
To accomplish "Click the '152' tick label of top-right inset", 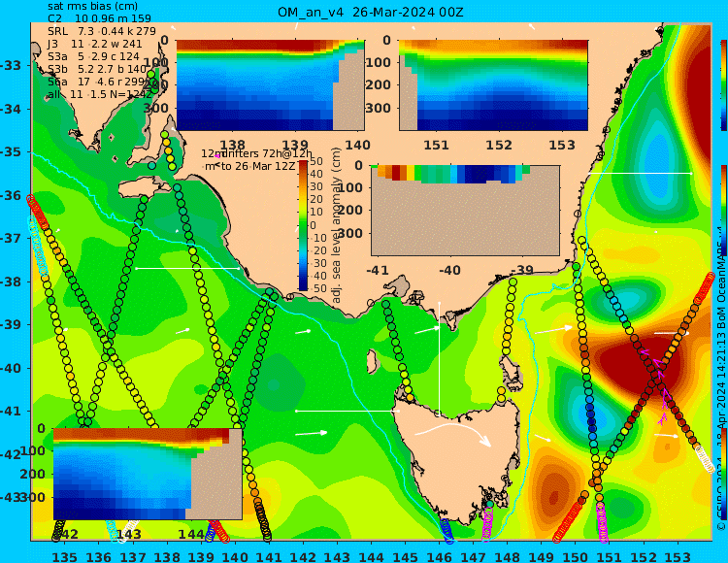I will coord(499,145).
